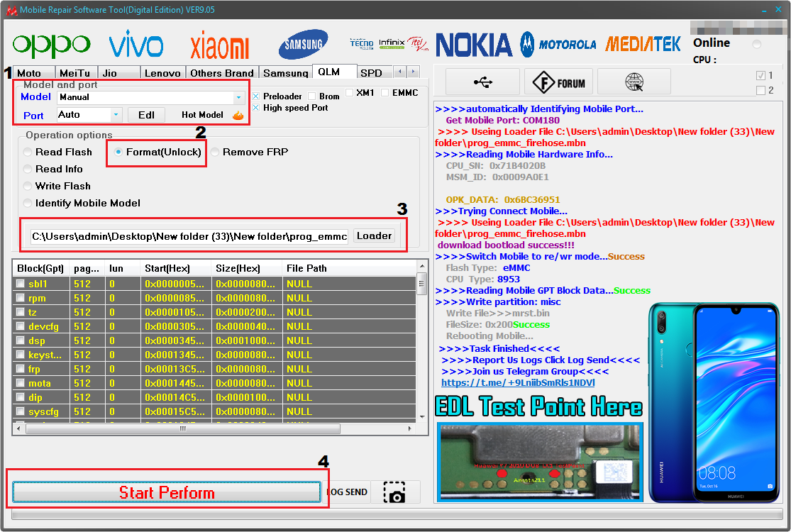This screenshot has height=532, width=791.
Task: Select Read Flash operation
Action: [58, 153]
